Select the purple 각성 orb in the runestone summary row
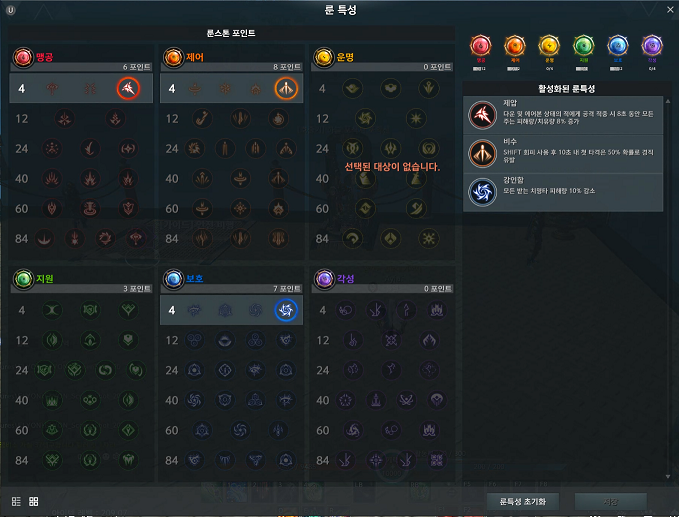The image size is (679, 517). [652, 46]
